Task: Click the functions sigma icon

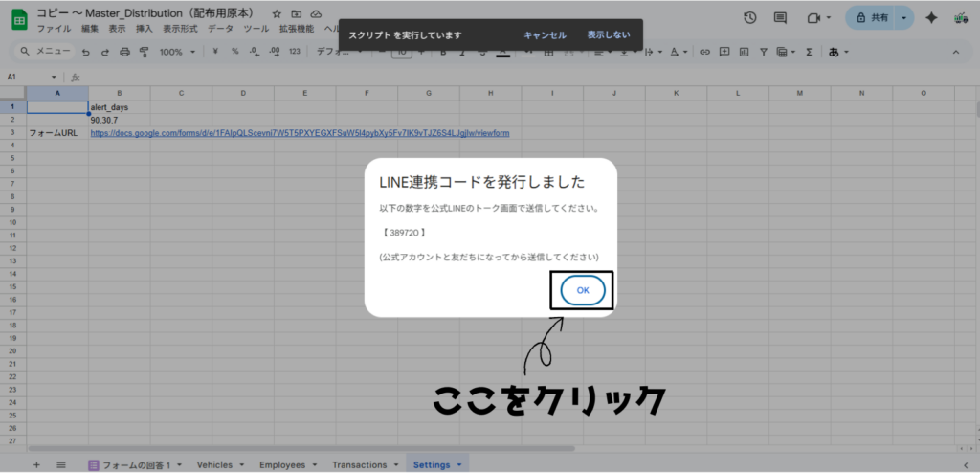Action: [x=809, y=52]
